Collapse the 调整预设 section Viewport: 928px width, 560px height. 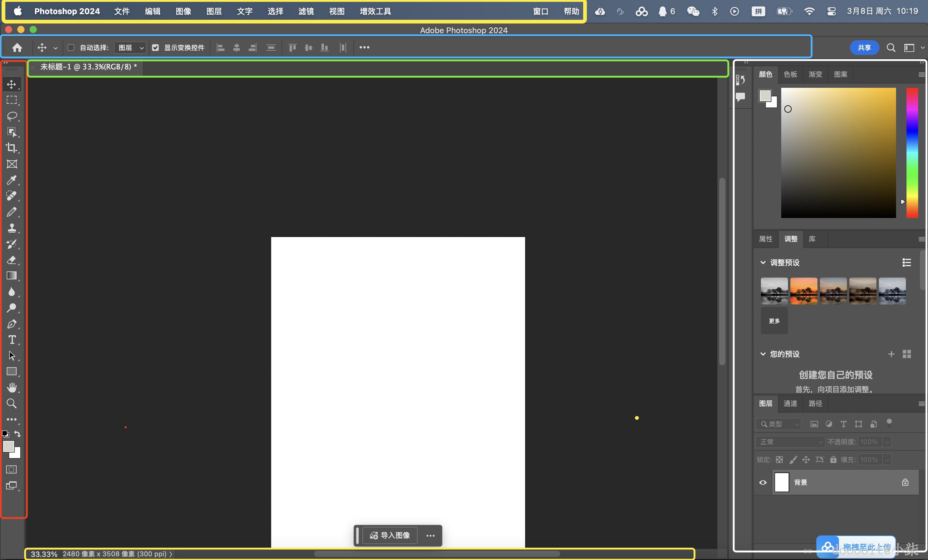click(x=763, y=262)
